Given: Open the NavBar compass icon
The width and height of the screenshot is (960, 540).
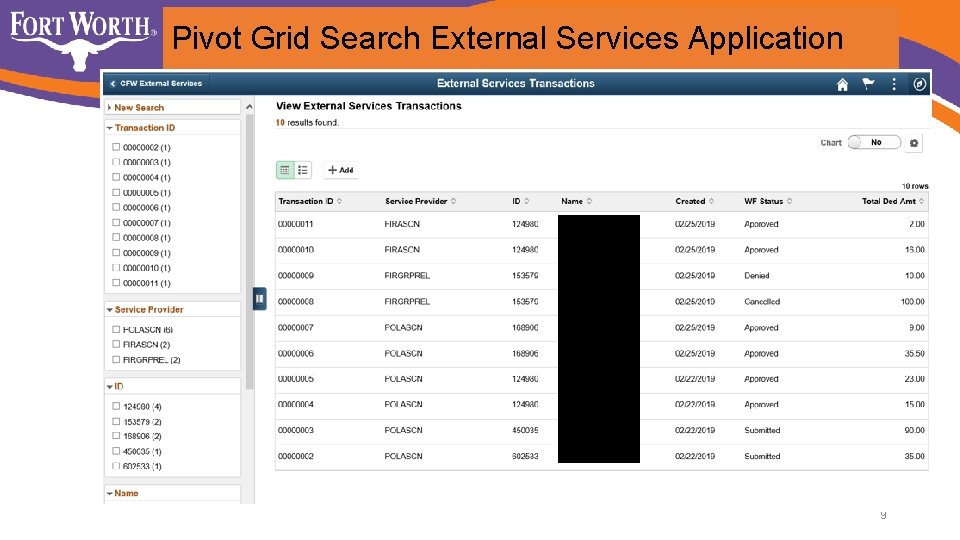Looking at the screenshot, I should pyautogui.click(x=919, y=84).
